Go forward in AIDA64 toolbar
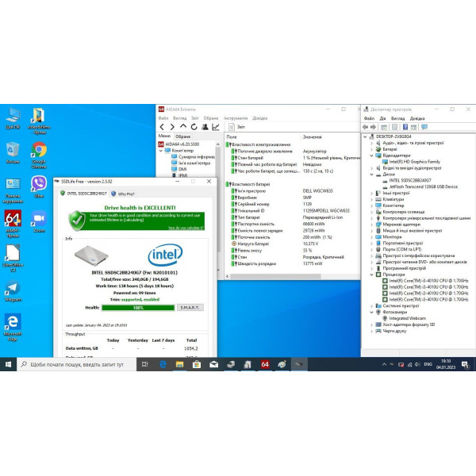 click(x=172, y=127)
